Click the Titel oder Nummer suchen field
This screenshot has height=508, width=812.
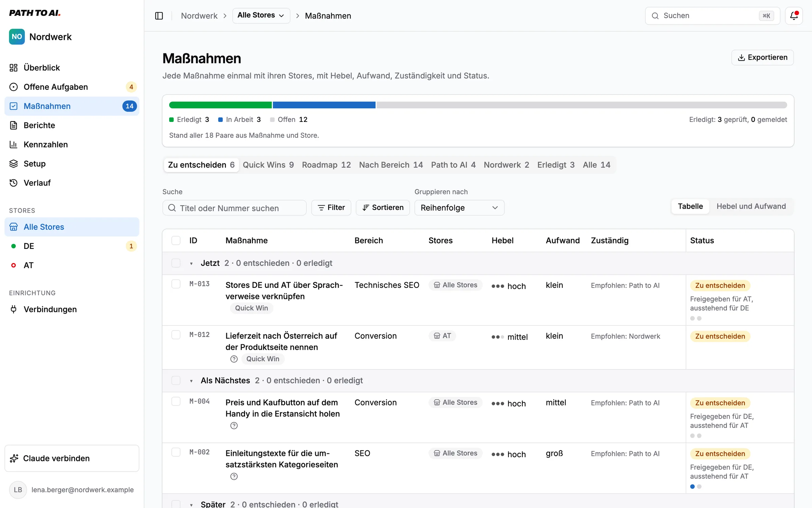point(234,208)
